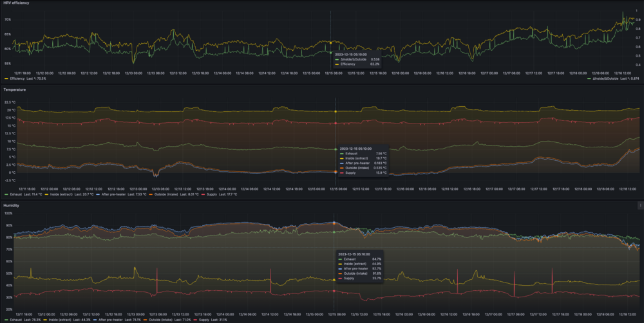Click side handle at right edge of Humidity panel
This screenshot has height=323, width=644.
point(640,205)
